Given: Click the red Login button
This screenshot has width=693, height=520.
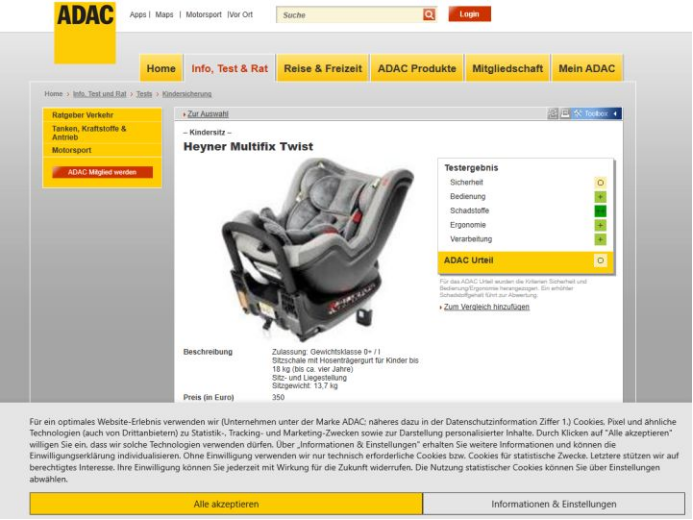Looking at the screenshot, I should pyautogui.click(x=469, y=14).
